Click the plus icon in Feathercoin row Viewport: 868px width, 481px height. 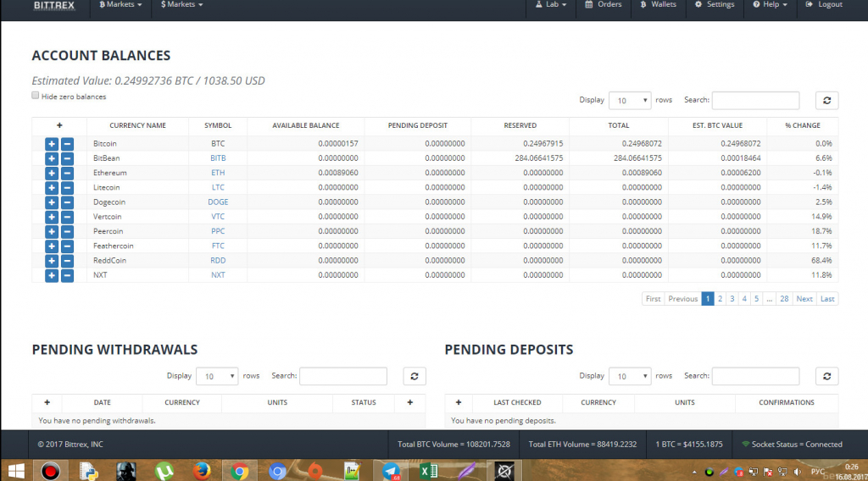click(52, 246)
